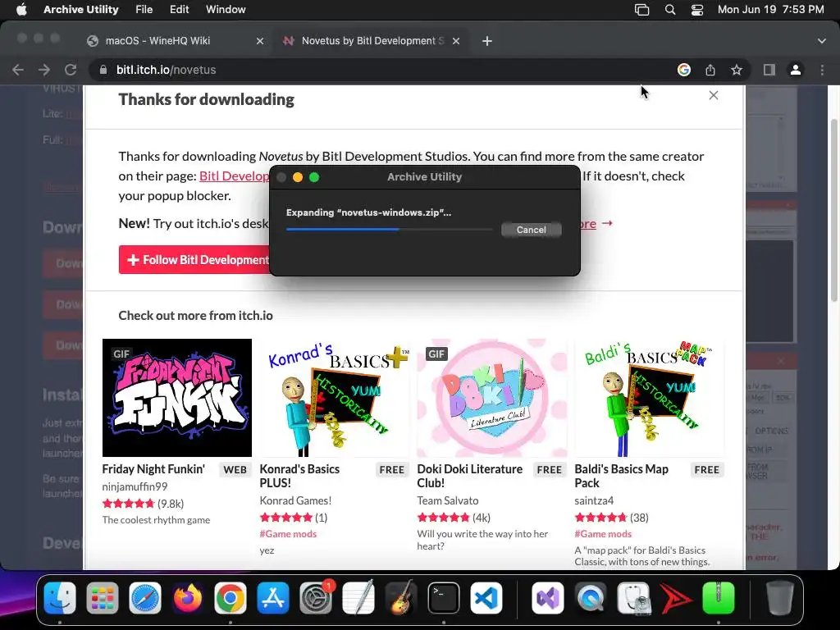Open the File menu
The height and width of the screenshot is (630, 840).
tap(144, 10)
